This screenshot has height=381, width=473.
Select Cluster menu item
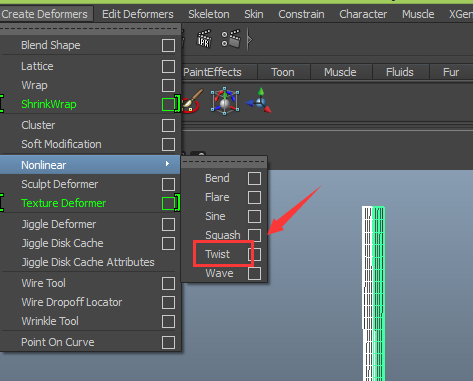tap(38, 125)
